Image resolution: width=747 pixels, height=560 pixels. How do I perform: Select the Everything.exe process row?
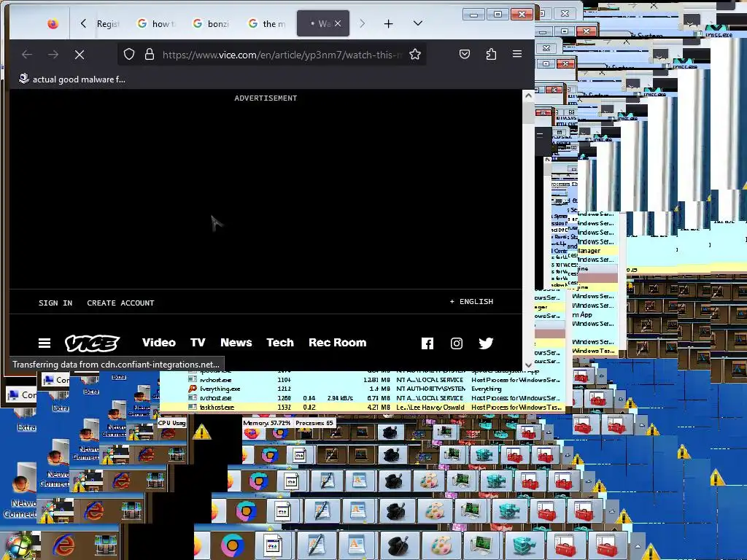coord(362,389)
